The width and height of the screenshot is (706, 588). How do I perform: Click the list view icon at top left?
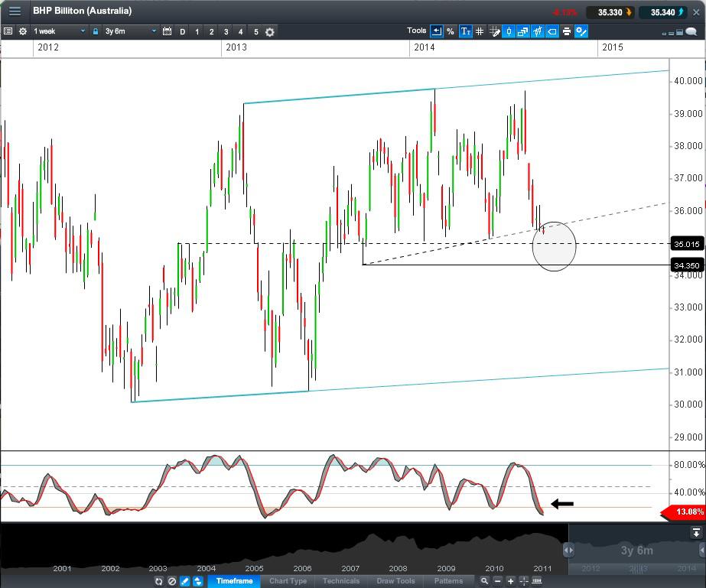click(8, 31)
